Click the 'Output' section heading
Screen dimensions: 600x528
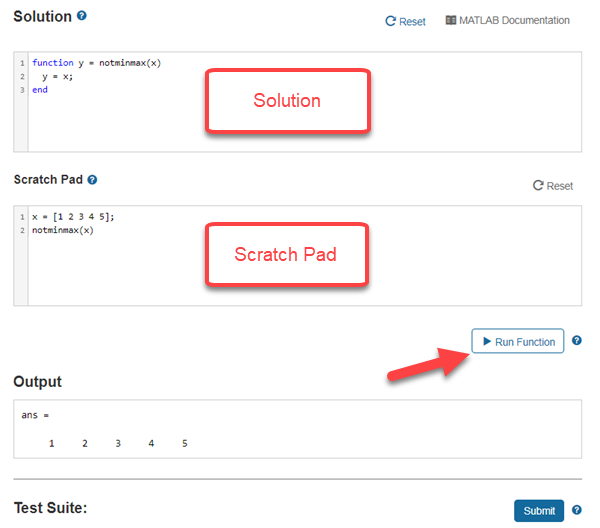tap(37, 382)
